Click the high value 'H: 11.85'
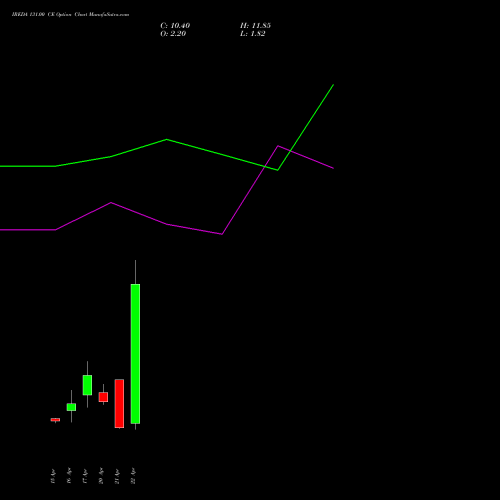Screen dimensions: 500x500 (255, 26)
